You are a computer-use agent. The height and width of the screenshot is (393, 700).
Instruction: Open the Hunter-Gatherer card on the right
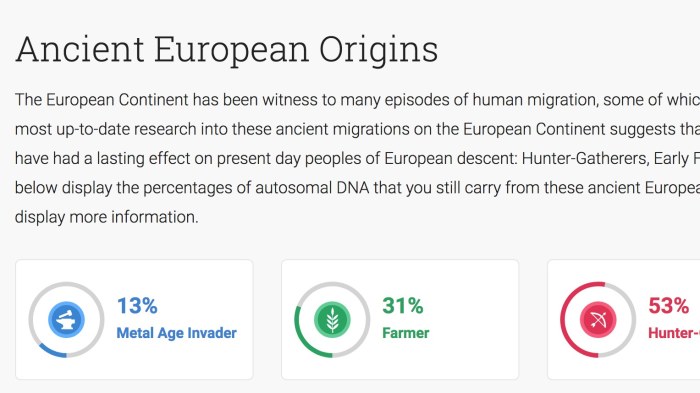[624, 320]
